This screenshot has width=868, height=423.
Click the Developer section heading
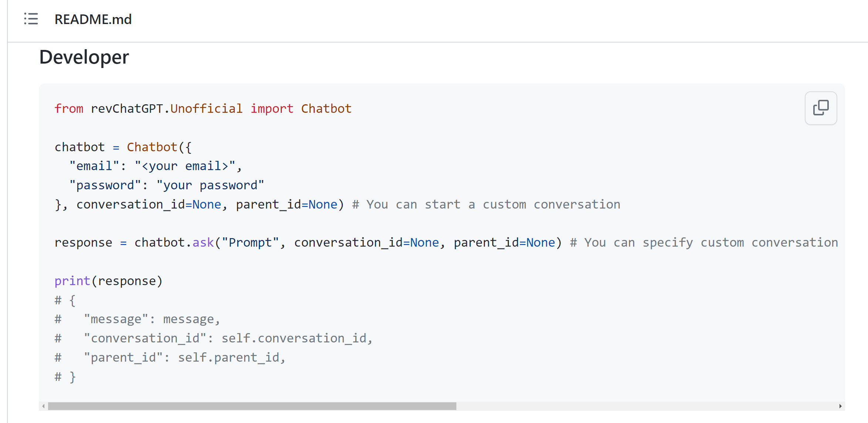84,57
